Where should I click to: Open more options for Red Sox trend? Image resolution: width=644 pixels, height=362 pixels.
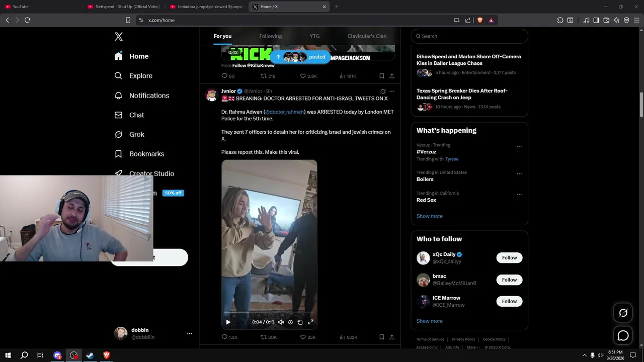pos(519,195)
